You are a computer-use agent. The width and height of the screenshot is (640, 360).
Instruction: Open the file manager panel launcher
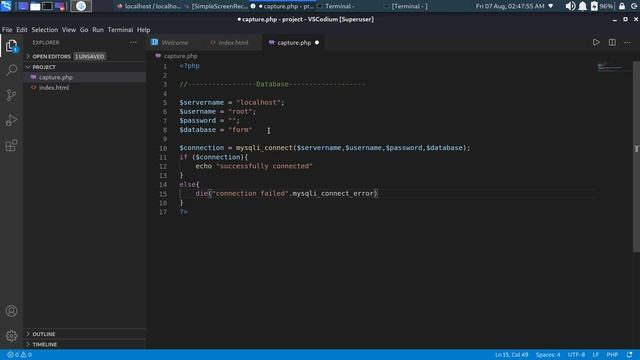click(35, 6)
